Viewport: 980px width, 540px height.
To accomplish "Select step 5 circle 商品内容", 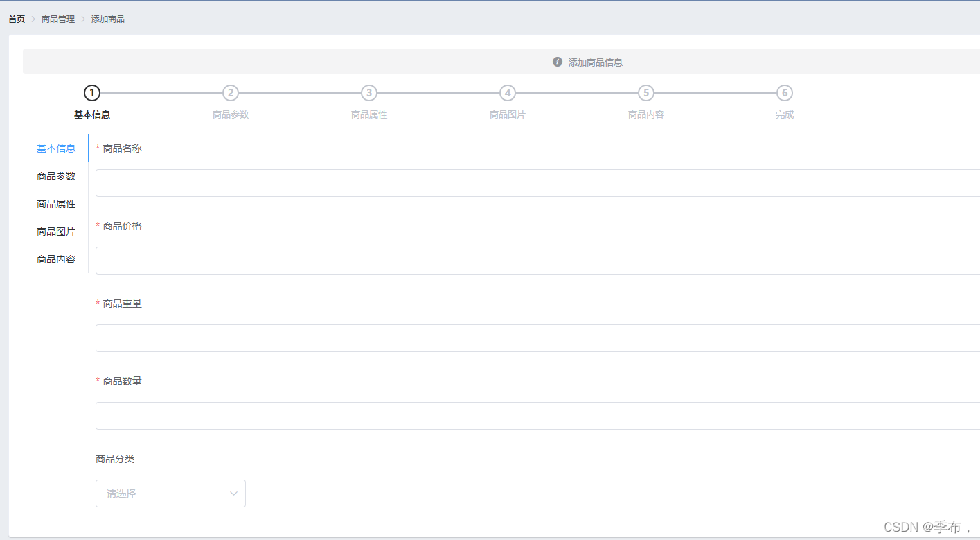I will pyautogui.click(x=646, y=93).
